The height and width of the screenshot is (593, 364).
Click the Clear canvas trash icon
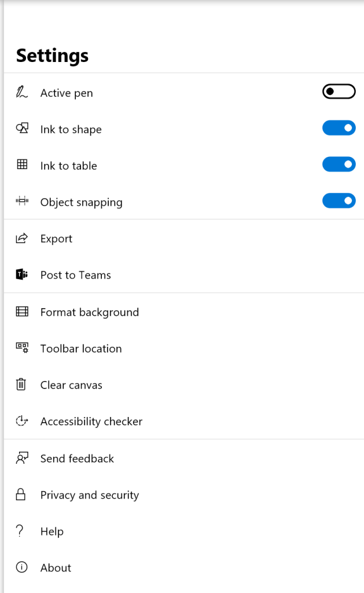pyautogui.click(x=21, y=385)
